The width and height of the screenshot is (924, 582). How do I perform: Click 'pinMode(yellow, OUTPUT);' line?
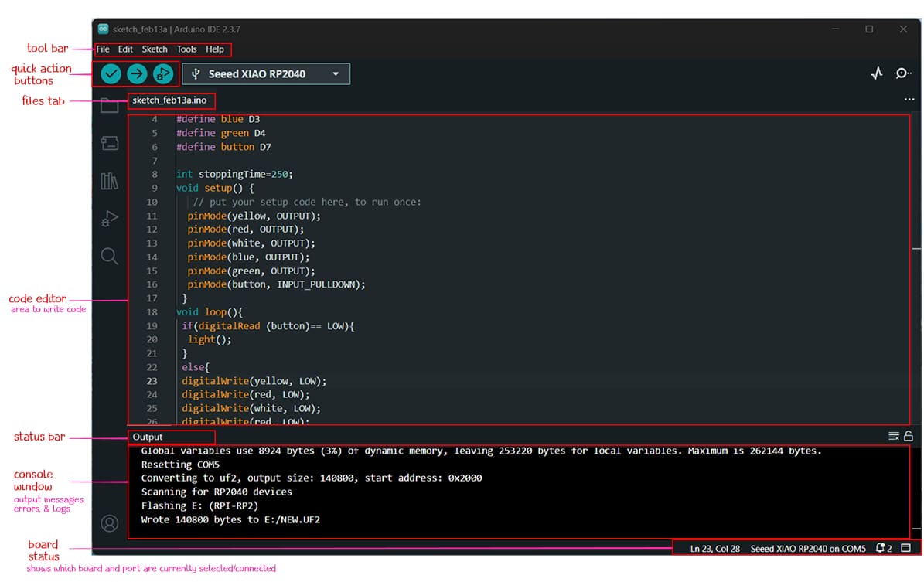(254, 216)
